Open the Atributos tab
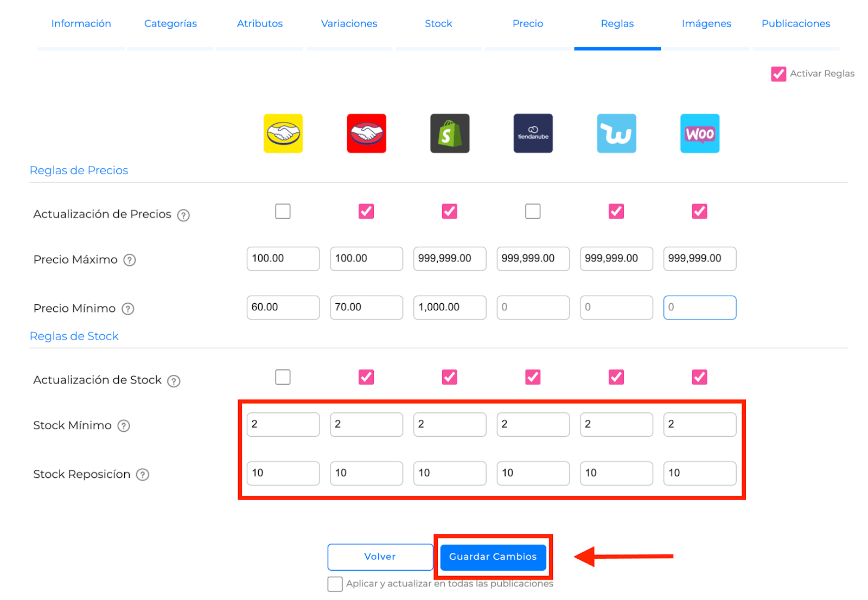Image resolution: width=868 pixels, height=600 pixels. 260,24
